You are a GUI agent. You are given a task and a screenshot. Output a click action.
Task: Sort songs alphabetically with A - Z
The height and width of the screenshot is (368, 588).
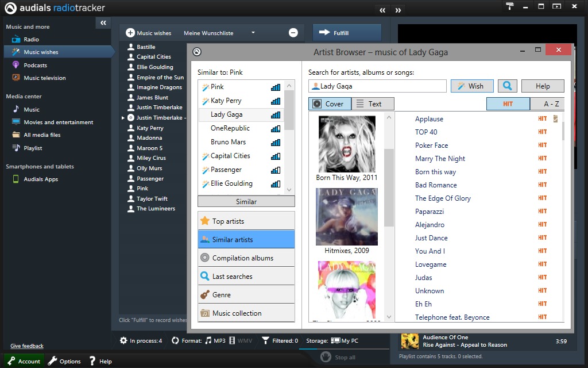click(547, 103)
